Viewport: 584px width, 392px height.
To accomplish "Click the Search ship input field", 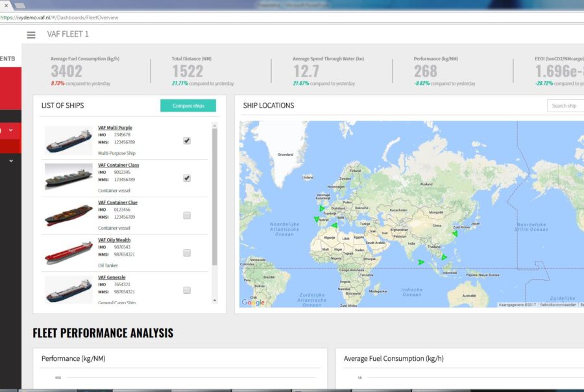I will 565,106.
